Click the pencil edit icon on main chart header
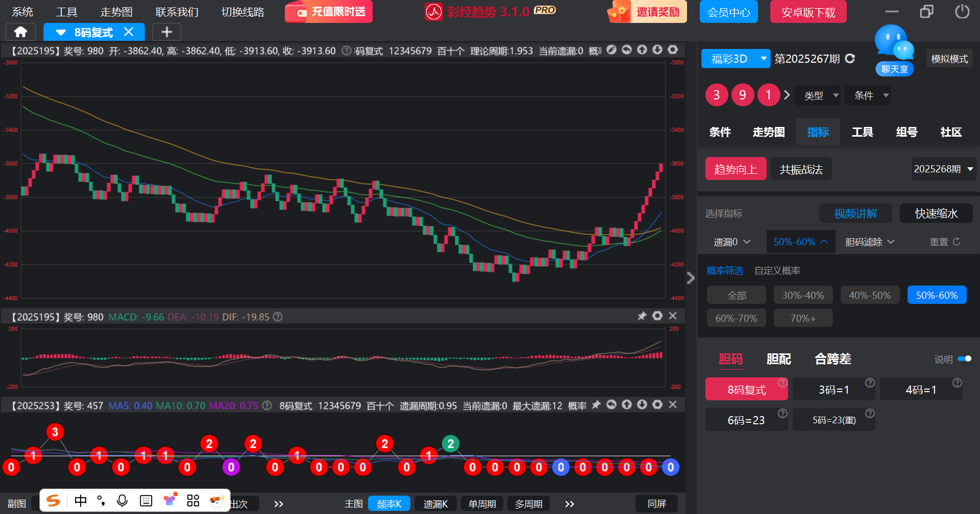The width and height of the screenshot is (980, 514). [x=611, y=50]
